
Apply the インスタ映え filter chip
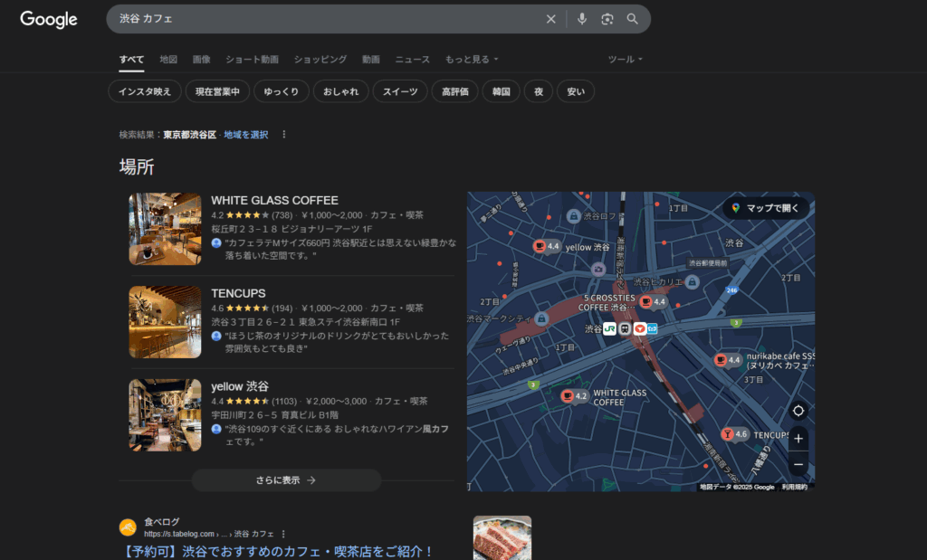coord(144,91)
